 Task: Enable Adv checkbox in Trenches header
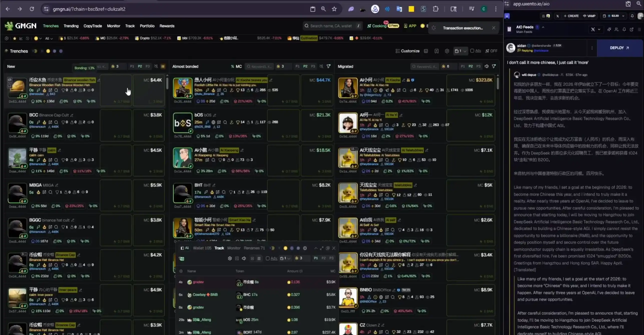[472, 51]
